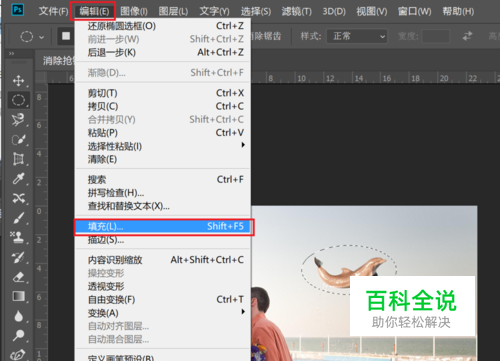Choose 粘贴(P) menu entry
The width and height of the screenshot is (500, 361).
tap(163, 133)
